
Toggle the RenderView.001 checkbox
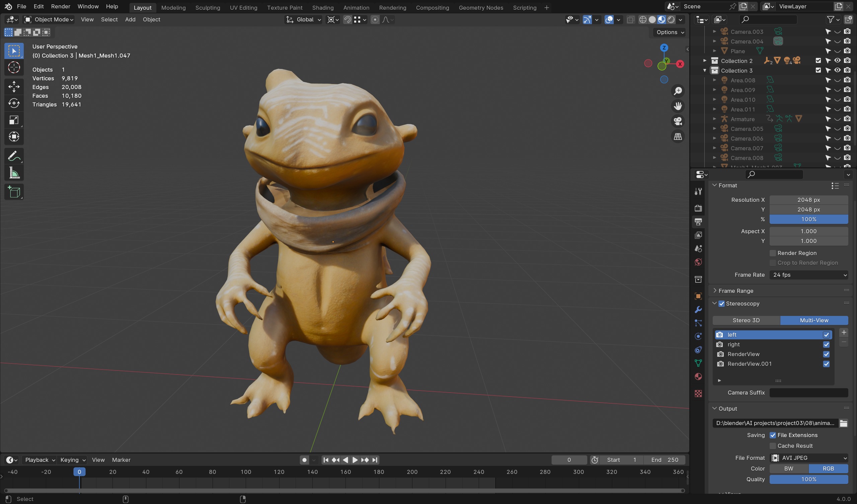(x=827, y=364)
